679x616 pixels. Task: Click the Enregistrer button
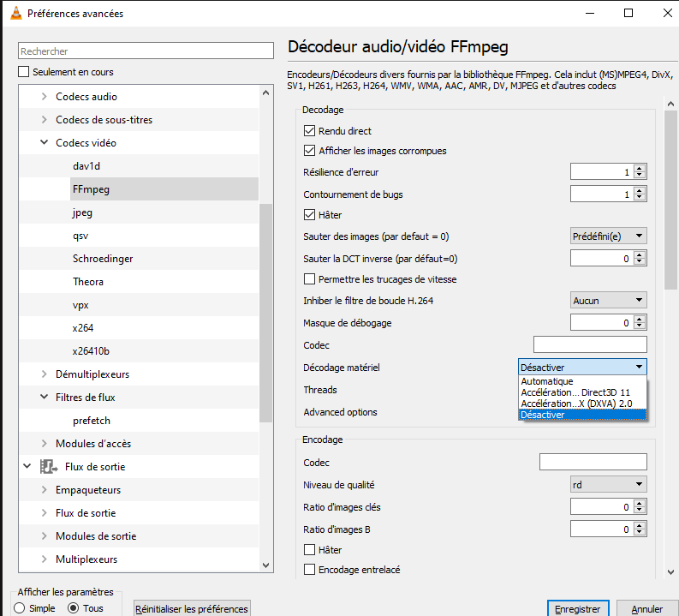(578, 608)
